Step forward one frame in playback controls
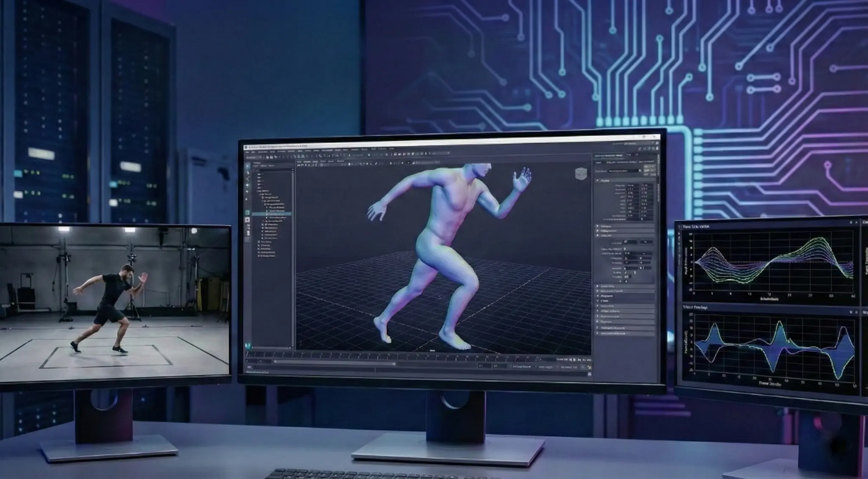The height and width of the screenshot is (479, 868). (579, 359)
